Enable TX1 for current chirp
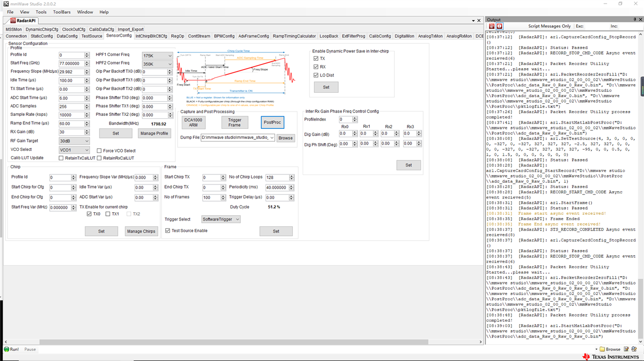 click(x=108, y=214)
